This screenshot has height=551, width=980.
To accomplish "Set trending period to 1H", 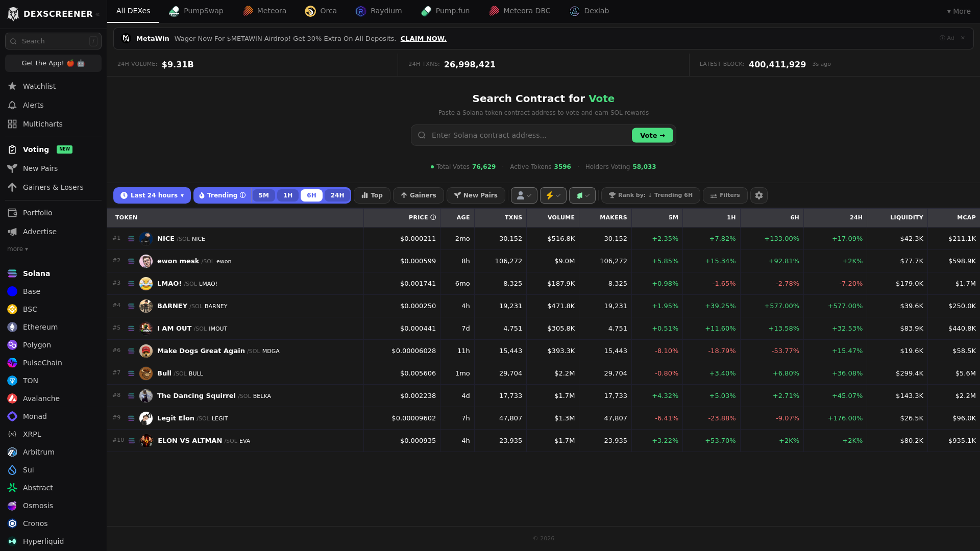I will tap(288, 195).
